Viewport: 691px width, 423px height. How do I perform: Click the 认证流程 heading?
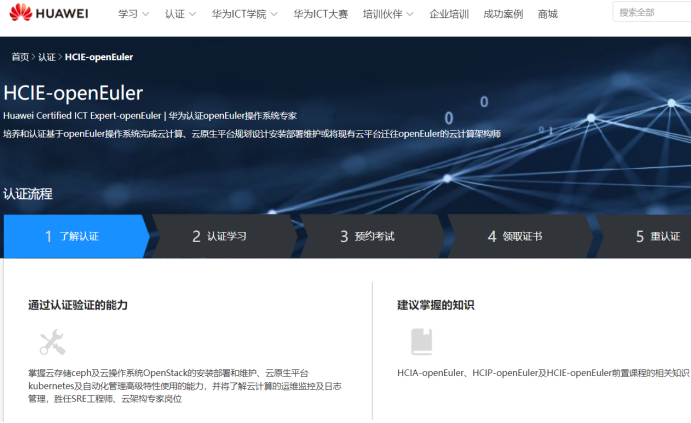[28, 194]
